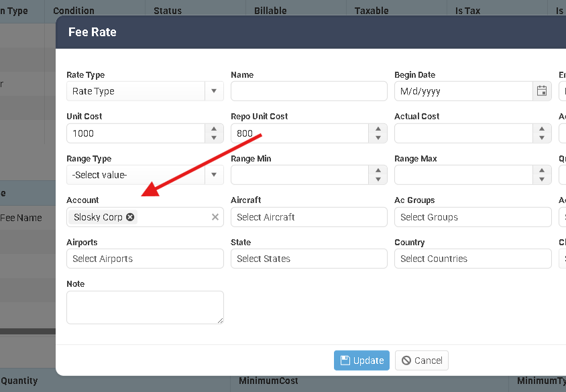The width and height of the screenshot is (566, 392).
Task: Open the Begin Date calendar picker
Action: pos(542,91)
